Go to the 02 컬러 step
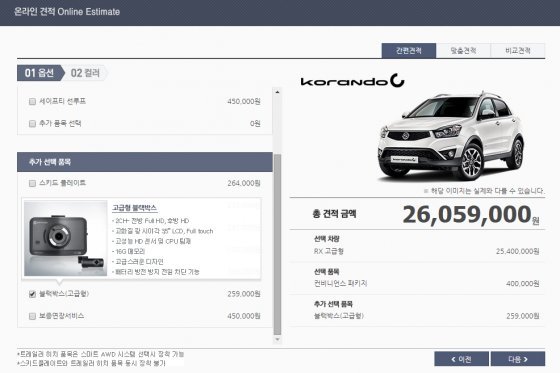 click(x=85, y=73)
